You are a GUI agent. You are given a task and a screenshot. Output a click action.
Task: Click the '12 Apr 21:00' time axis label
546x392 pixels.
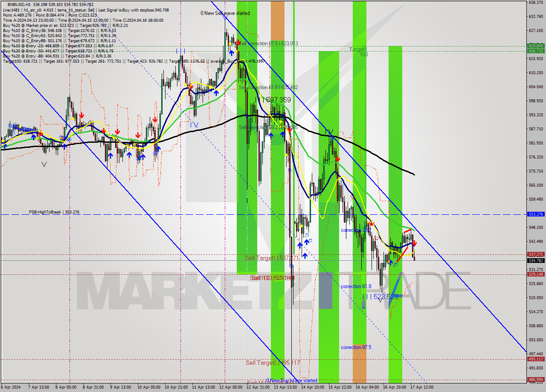tap(258, 387)
